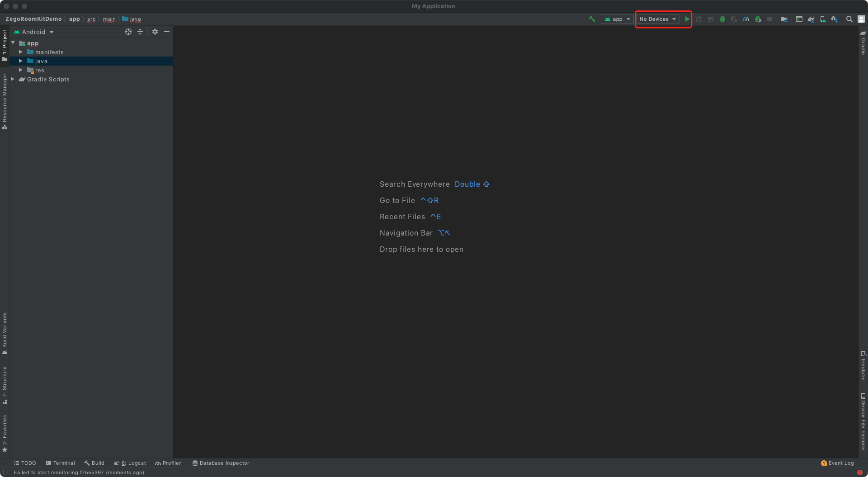Viewport: 868px width, 477px height.
Task: Switch to the Logcat tab
Action: pos(130,463)
